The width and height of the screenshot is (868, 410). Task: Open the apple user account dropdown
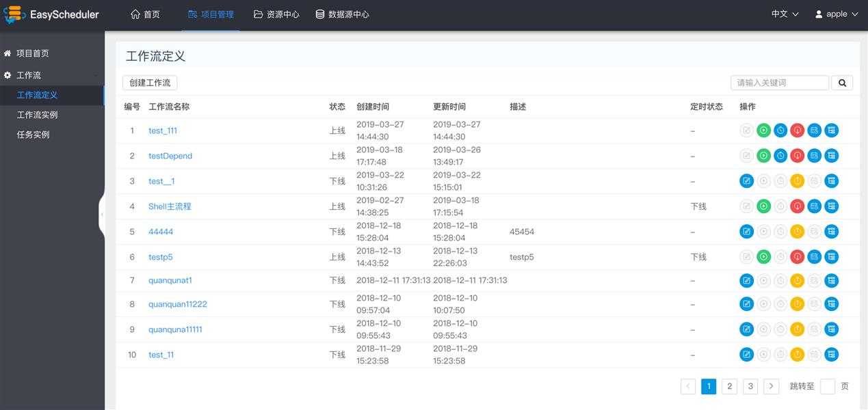tap(837, 14)
